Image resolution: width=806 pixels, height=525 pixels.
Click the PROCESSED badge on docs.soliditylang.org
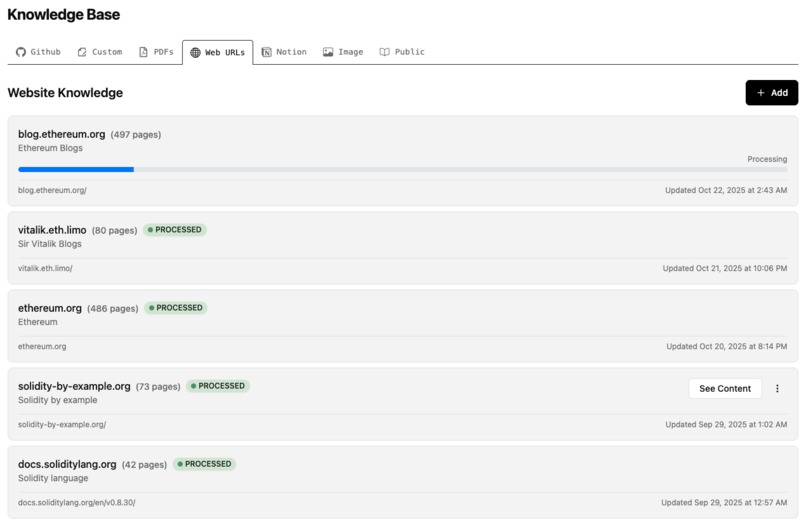tap(205, 464)
